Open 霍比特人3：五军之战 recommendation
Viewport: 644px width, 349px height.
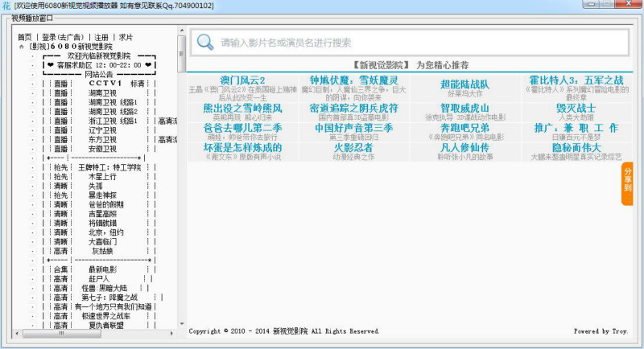(576, 80)
